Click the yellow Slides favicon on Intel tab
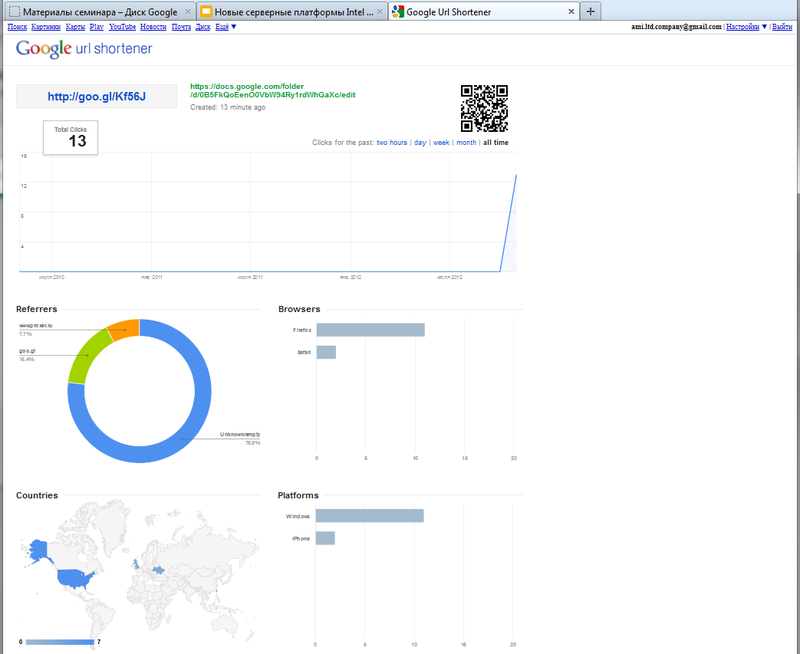 click(x=206, y=11)
